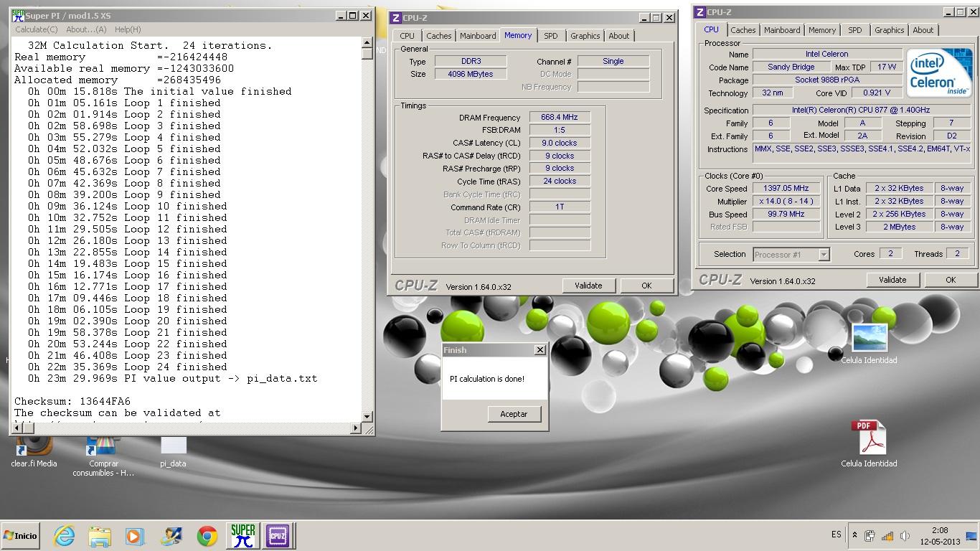
Task: Expand the Processor #1 selection dropdown
Action: pos(824,254)
